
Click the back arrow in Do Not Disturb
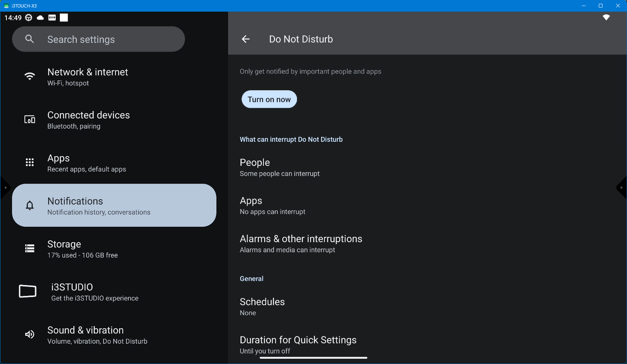tap(246, 39)
